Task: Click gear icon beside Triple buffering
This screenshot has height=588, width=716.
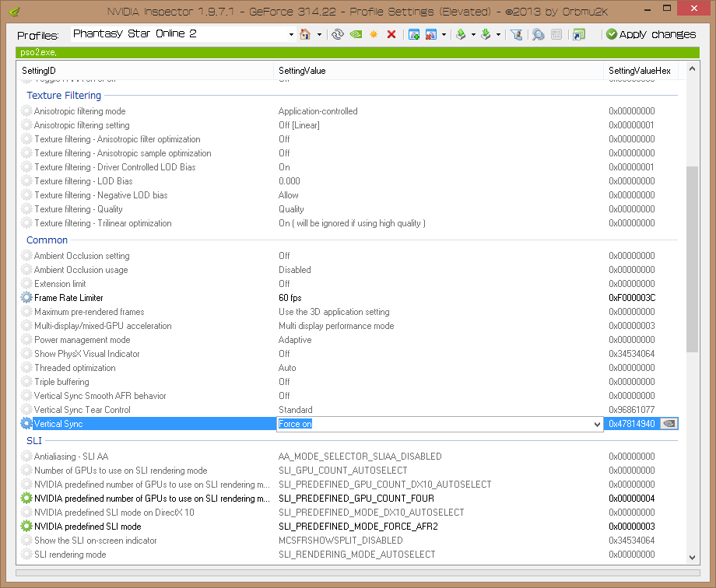Action: (x=26, y=382)
